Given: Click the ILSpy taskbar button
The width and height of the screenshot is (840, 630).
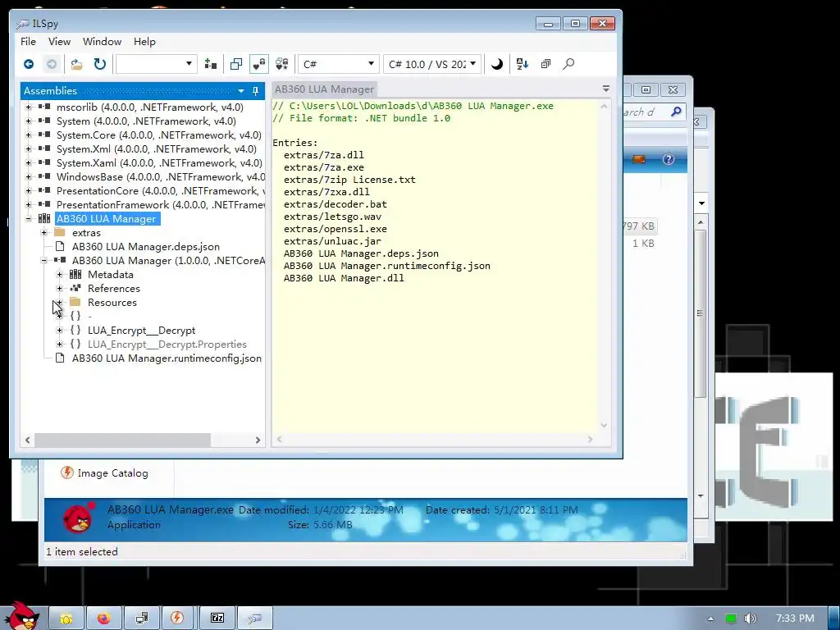Looking at the screenshot, I should (255, 619).
